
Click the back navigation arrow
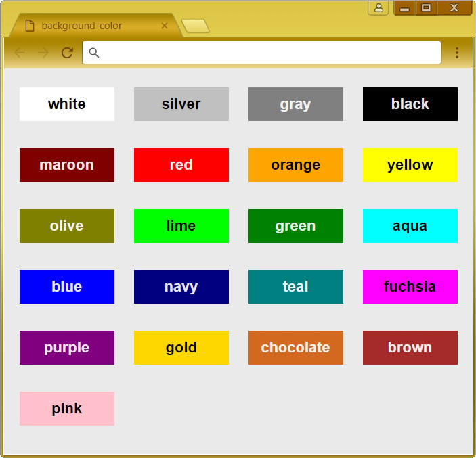pos(20,53)
